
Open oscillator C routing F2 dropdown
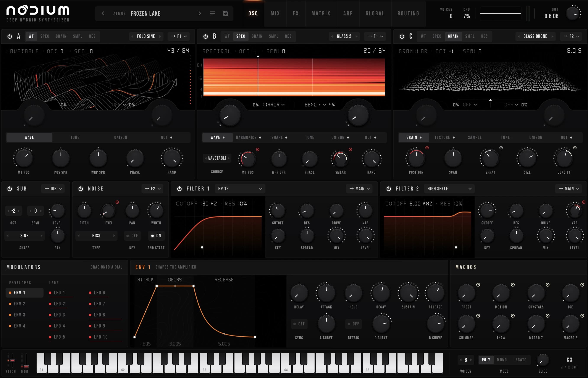coord(571,36)
